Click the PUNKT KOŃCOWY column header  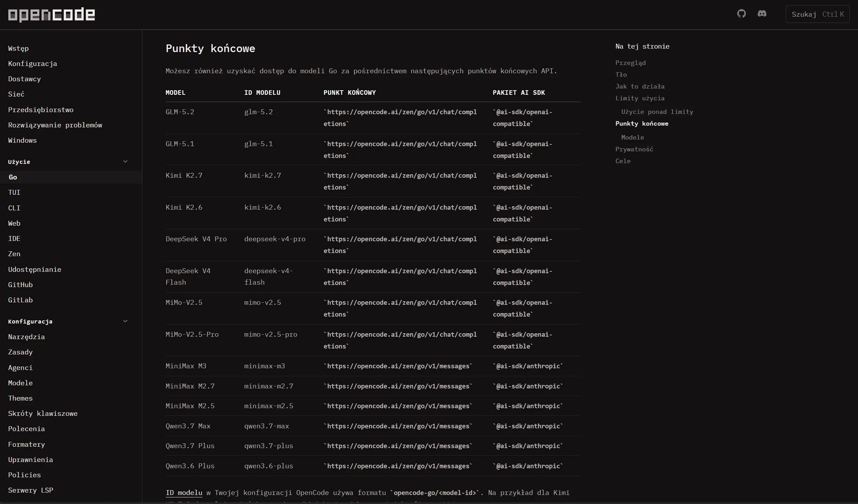pyautogui.click(x=350, y=93)
